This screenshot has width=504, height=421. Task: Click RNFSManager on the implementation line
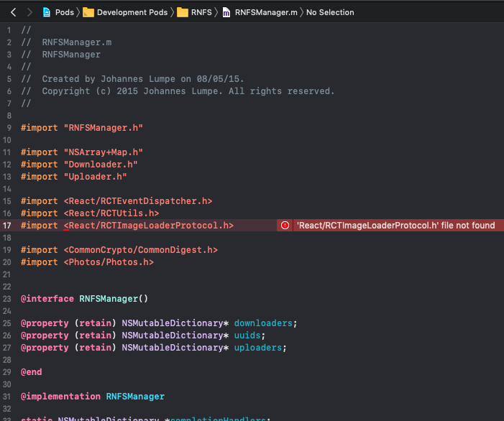135,397
